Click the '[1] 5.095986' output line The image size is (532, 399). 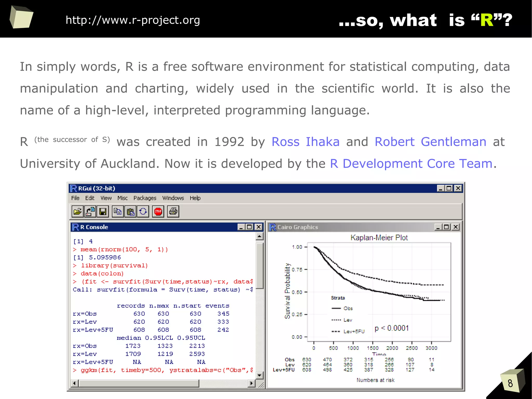click(x=97, y=257)
